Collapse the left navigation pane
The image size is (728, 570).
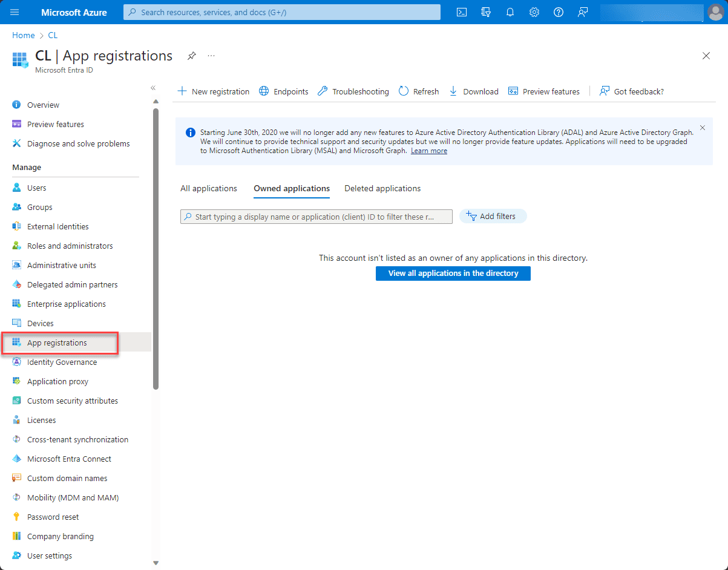pos(153,88)
